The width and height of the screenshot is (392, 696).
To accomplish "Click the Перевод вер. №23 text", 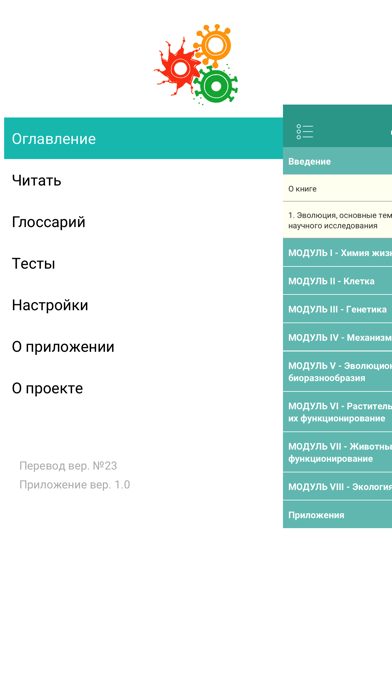I will pyautogui.click(x=68, y=466).
